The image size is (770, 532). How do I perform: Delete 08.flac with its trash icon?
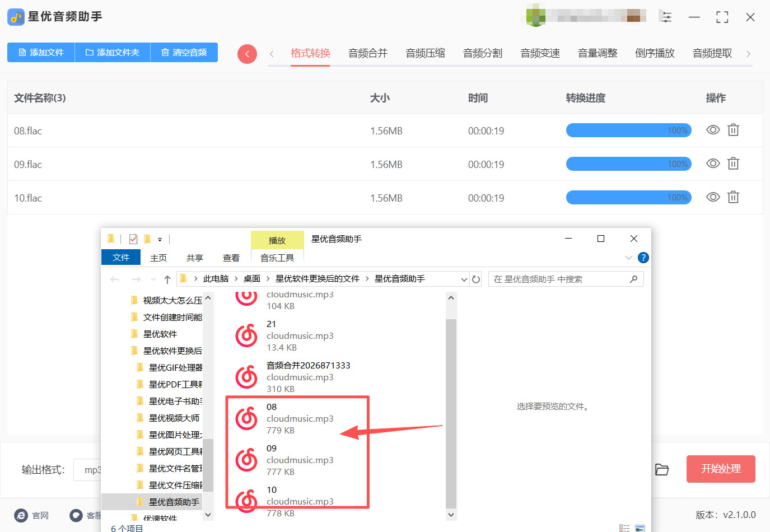pos(733,130)
